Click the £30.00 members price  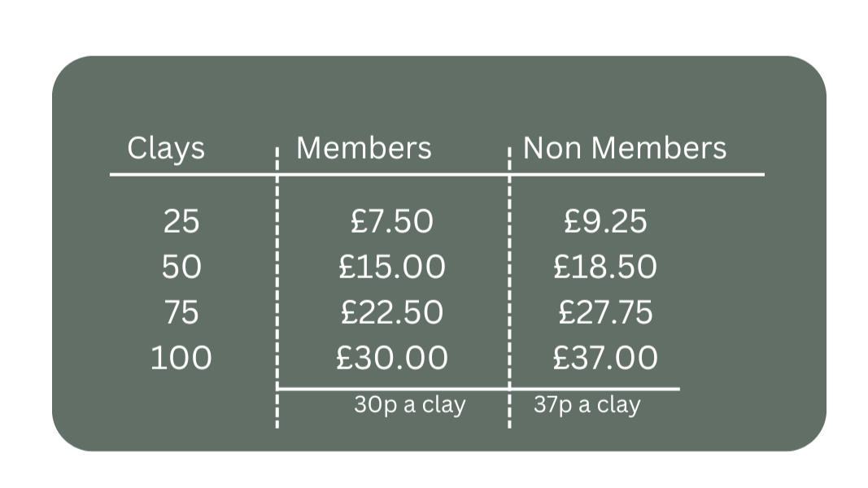(x=392, y=358)
